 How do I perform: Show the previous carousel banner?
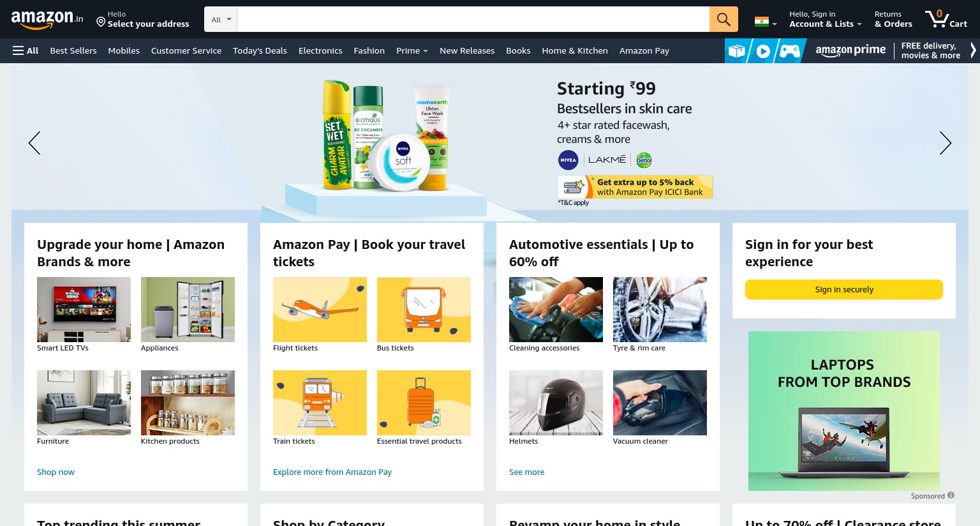pyautogui.click(x=34, y=143)
